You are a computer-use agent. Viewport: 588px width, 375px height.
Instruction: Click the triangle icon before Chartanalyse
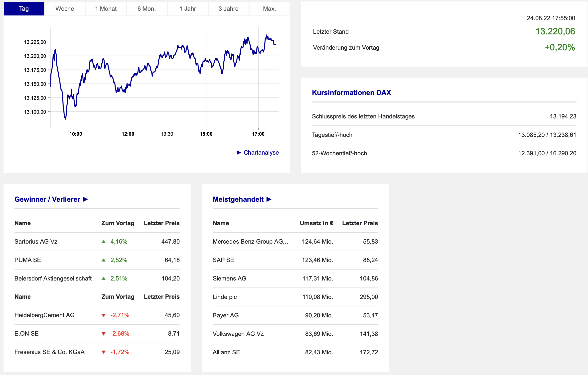tap(239, 152)
